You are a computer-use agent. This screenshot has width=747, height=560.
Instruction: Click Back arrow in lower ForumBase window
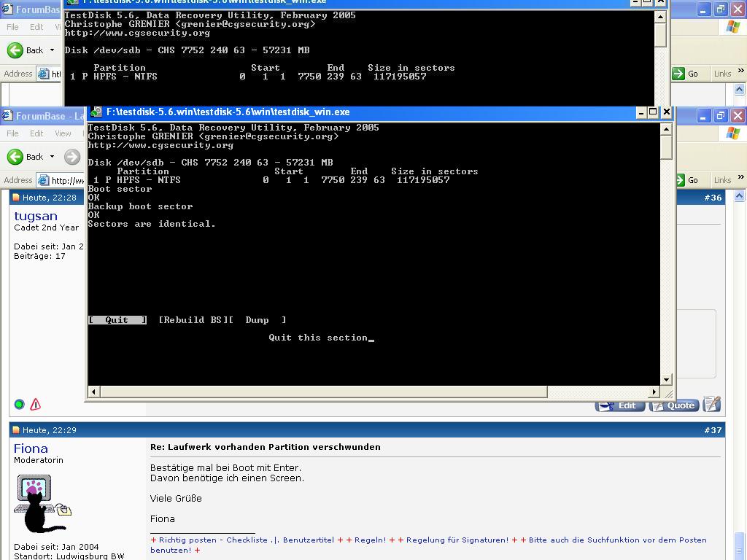[x=15, y=157]
